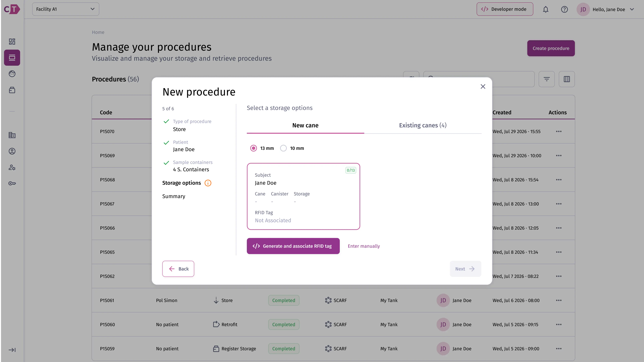Click the Back button
Screen dimensions: 644x362
pos(178,269)
